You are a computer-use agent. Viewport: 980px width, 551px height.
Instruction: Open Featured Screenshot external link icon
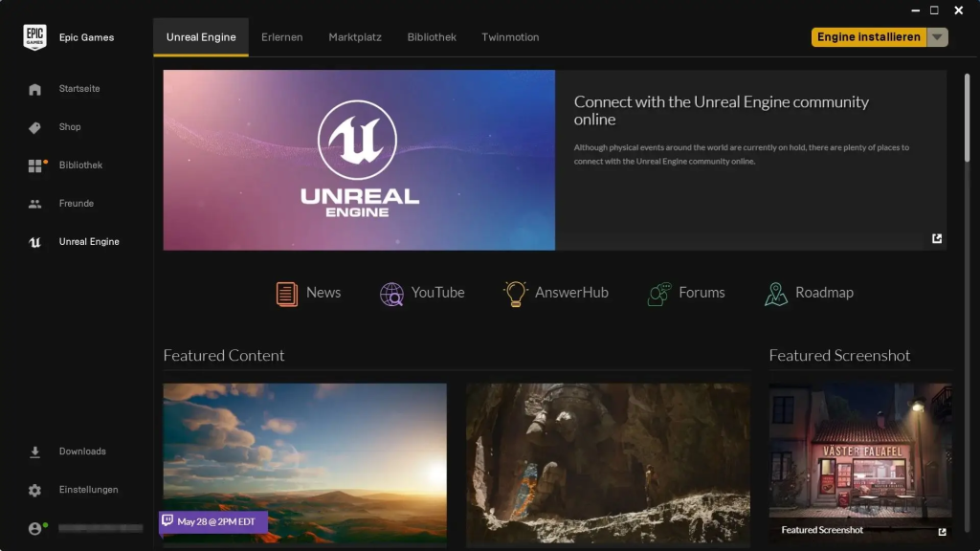tap(942, 532)
